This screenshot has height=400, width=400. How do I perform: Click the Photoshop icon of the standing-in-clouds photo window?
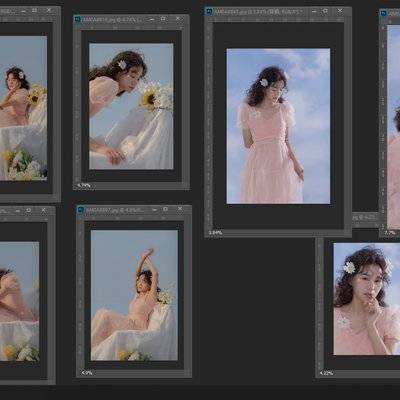pyautogui.click(x=209, y=12)
